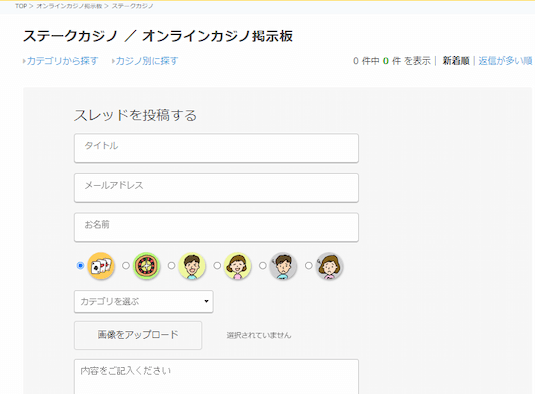Focus the タイトル input field
535x394 pixels.
pos(216,148)
